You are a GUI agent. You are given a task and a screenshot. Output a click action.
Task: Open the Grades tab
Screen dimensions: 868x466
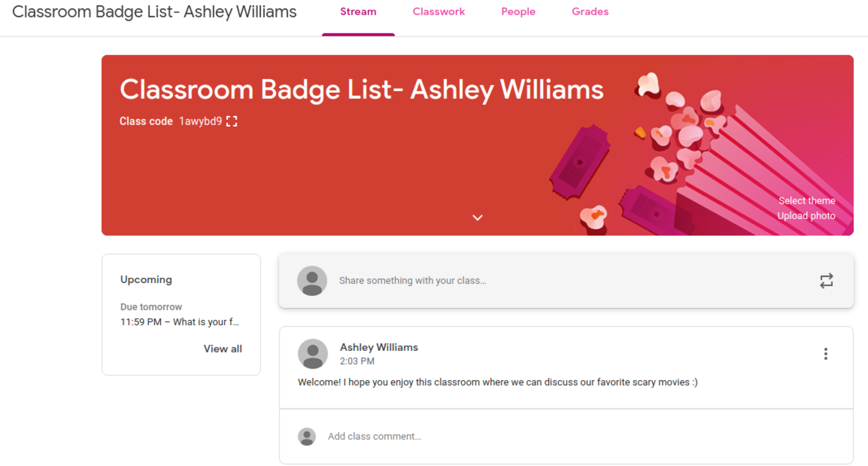(x=590, y=12)
